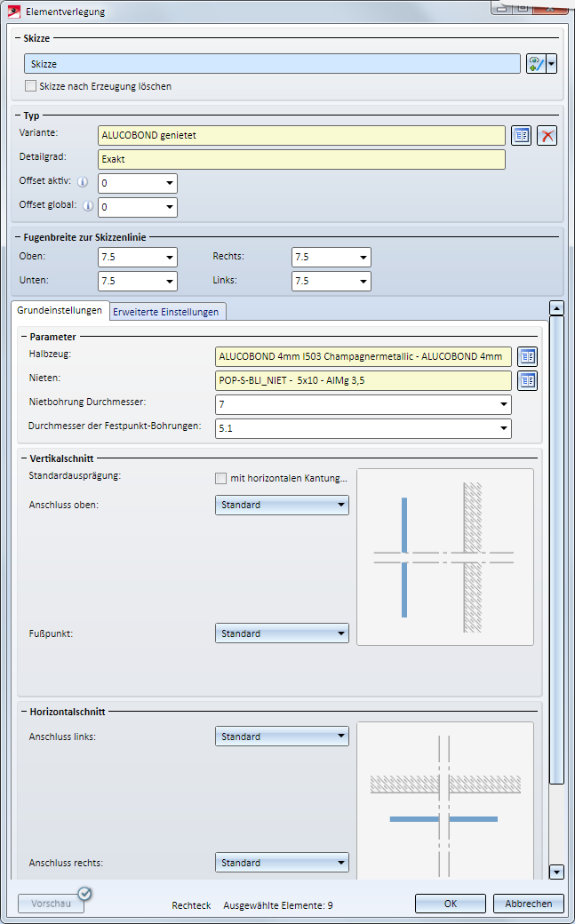This screenshot has height=924, width=575.
Task: Click the info icon beside Offset global
Action: 88,205
